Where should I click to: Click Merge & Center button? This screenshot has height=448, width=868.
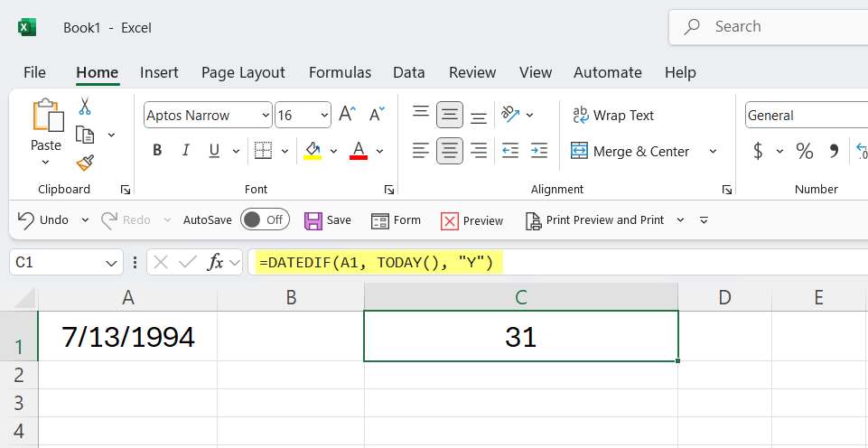point(630,151)
